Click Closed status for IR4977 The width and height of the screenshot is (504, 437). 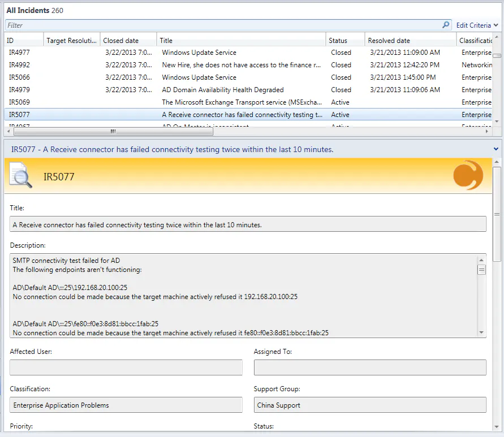pyautogui.click(x=341, y=53)
